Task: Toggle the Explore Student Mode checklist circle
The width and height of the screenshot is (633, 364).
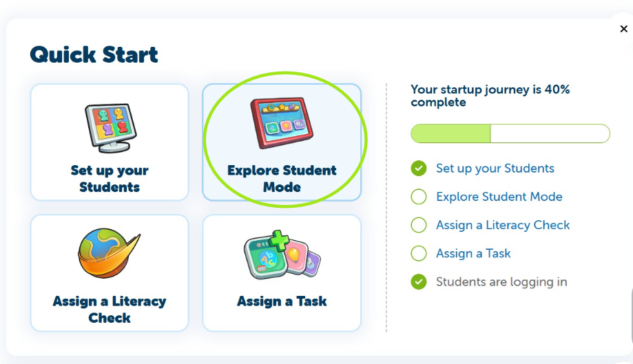Action: coord(419,197)
